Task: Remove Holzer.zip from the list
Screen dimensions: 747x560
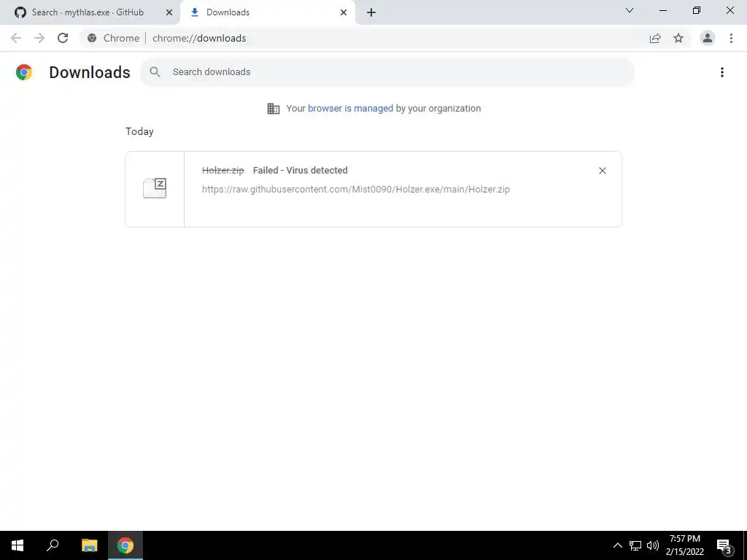Action: pyautogui.click(x=602, y=171)
